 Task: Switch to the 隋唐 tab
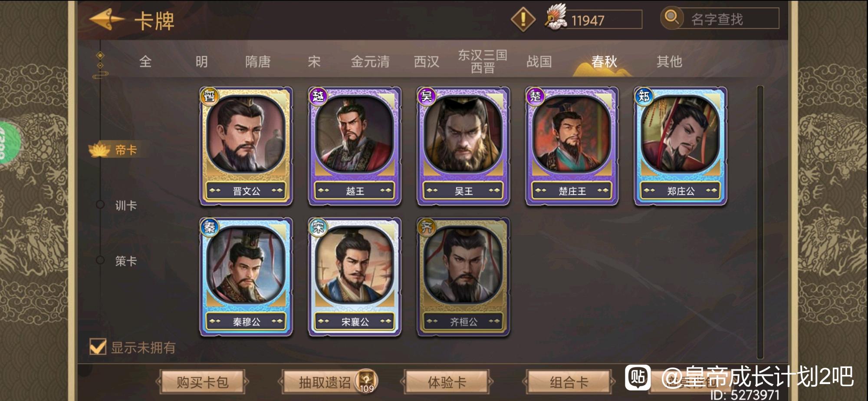tap(258, 62)
